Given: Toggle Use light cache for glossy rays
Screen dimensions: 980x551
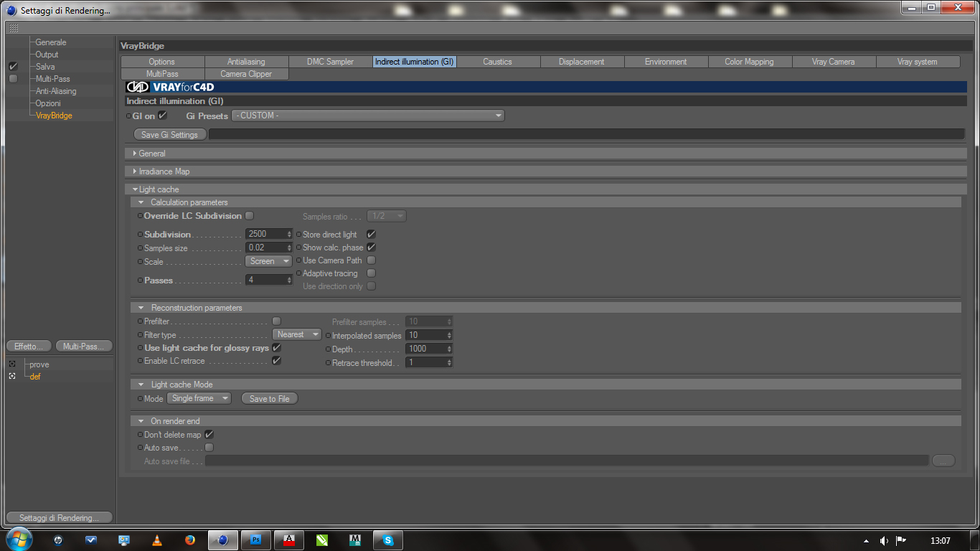Looking at the screenshot, I should pyautogui.click(x=277, y=348).
